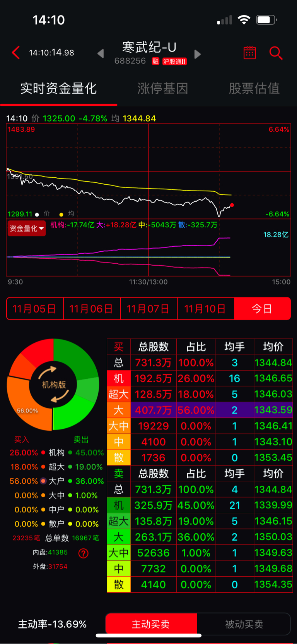This screenshot has width=297, height=644.
Task: Tap the price 1325.00 readout
Action: [59, 118]
